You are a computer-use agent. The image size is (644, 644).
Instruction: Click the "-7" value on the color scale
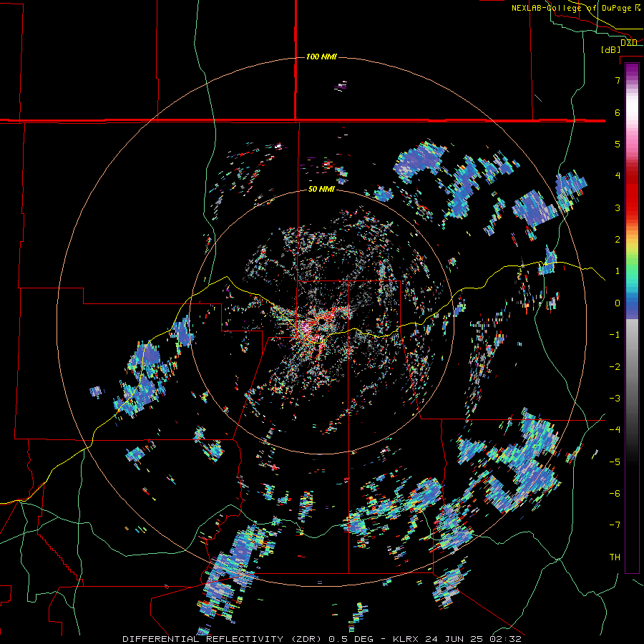click(x=615, y=525)
